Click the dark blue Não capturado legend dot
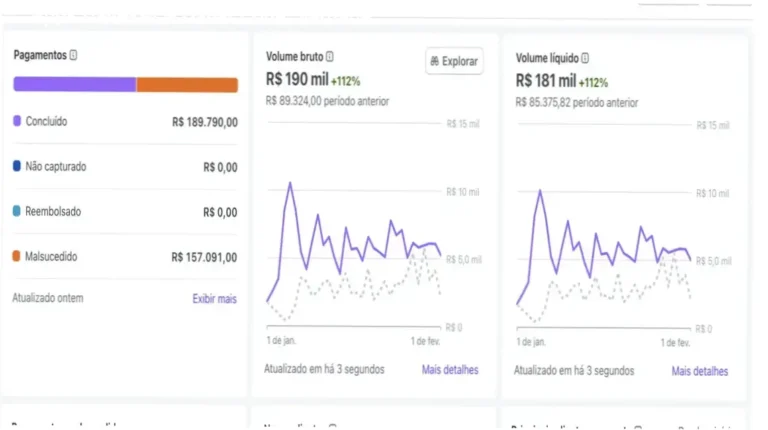Screen dimensions: 768x430 tap(17, 166)
